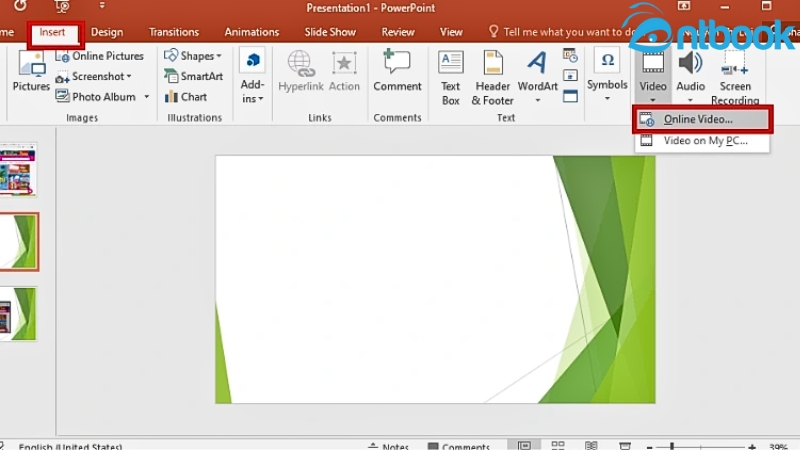Click the Online Pictures button
Viewport: 800px width, 450px height.
click(100, 56)
